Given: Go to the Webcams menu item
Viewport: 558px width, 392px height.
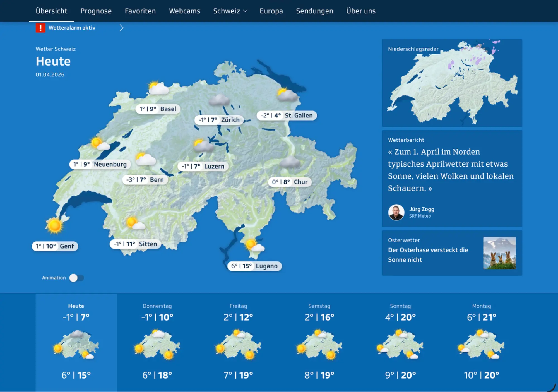Looking at the screenshot, I should tap(184, 11).
